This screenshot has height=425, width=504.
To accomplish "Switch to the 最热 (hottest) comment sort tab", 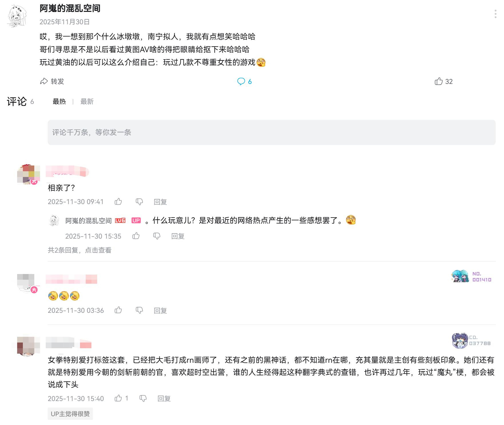I will click(59, 102).
